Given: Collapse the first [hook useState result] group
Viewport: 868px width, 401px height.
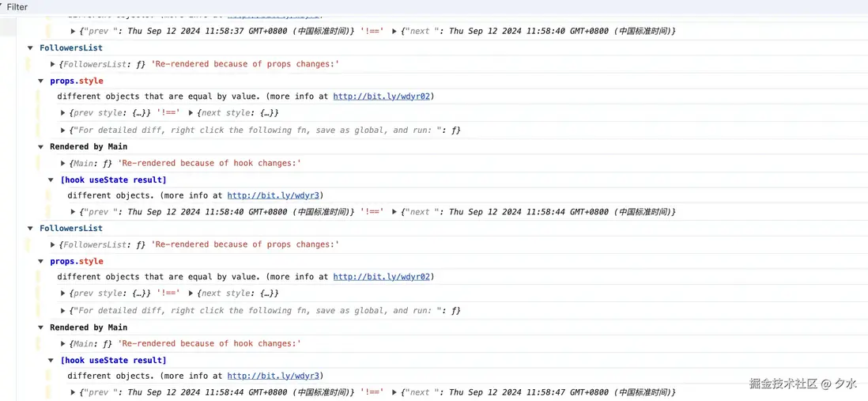Looking at the screenshot, I should click(51, 180).
